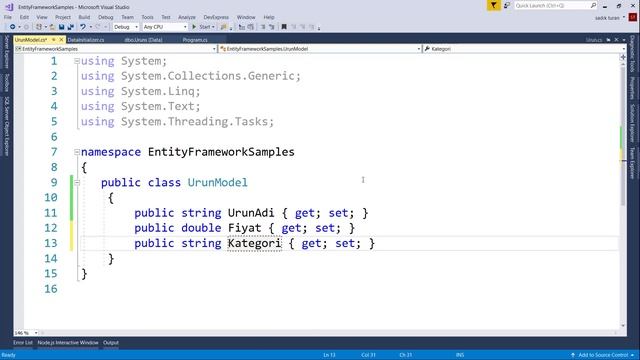Open the Debug menu
Image resolution: width=640 pixels, height=360 pixels.
(106, 17)
